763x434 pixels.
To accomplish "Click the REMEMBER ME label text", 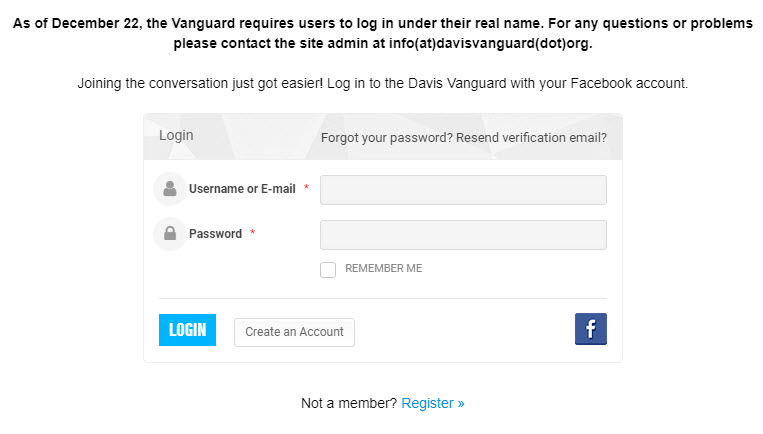I will click(383, 269).
